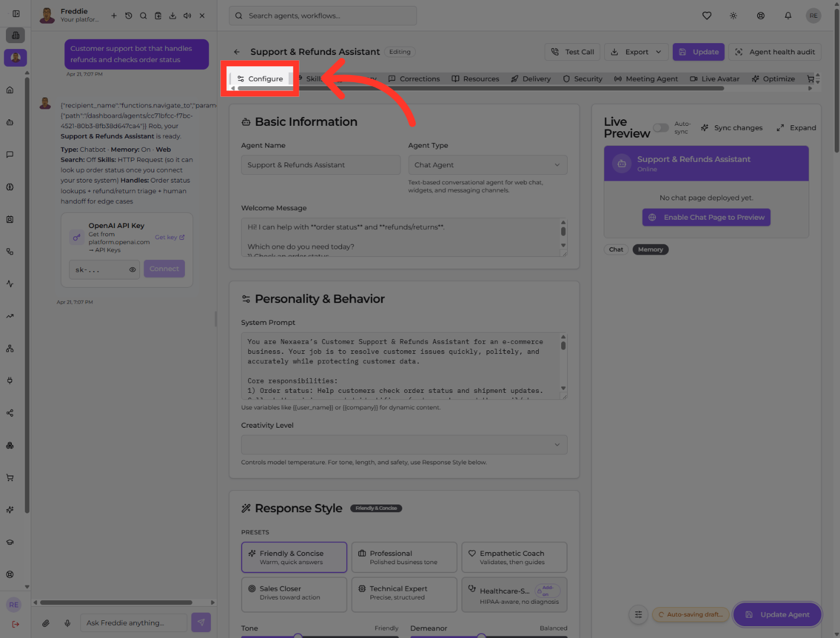The width and height of the screenshot is (840, 638).
Task: Sign out using the red logout icon
Action: (15, 624)
